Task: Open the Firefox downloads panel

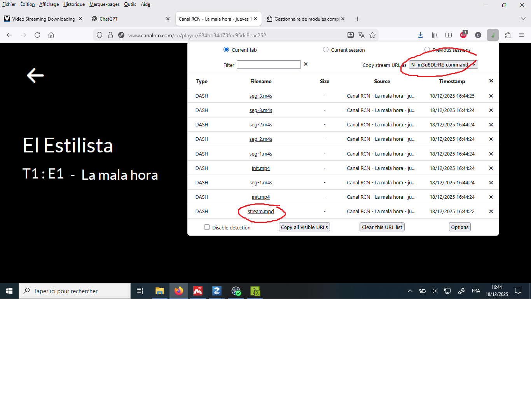Action: pos(420,35)
